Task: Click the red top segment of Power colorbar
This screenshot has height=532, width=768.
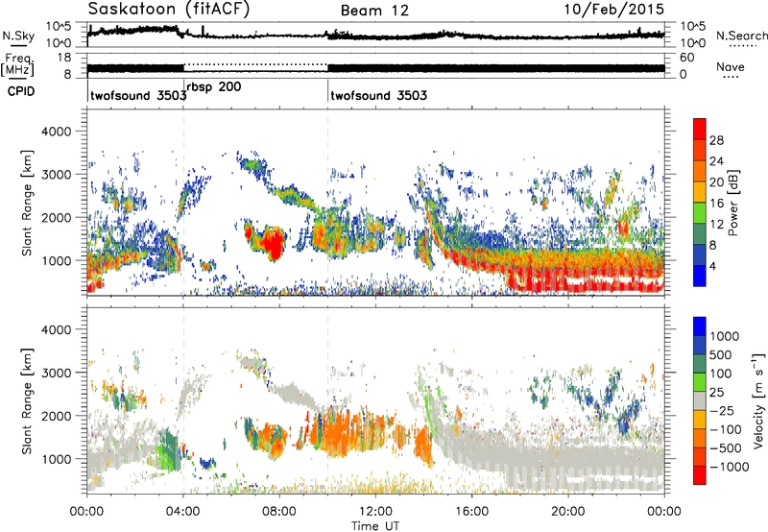Action: pos(700,130)
